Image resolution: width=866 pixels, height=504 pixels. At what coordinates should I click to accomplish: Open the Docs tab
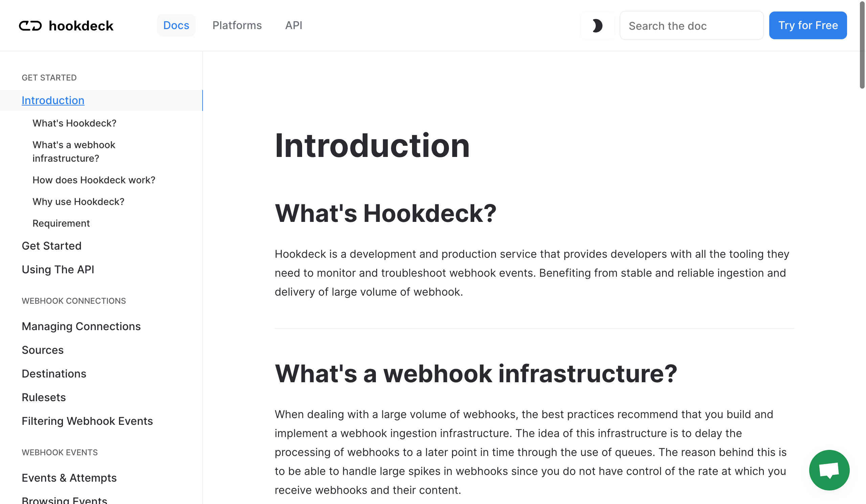(x=176, y=25)
